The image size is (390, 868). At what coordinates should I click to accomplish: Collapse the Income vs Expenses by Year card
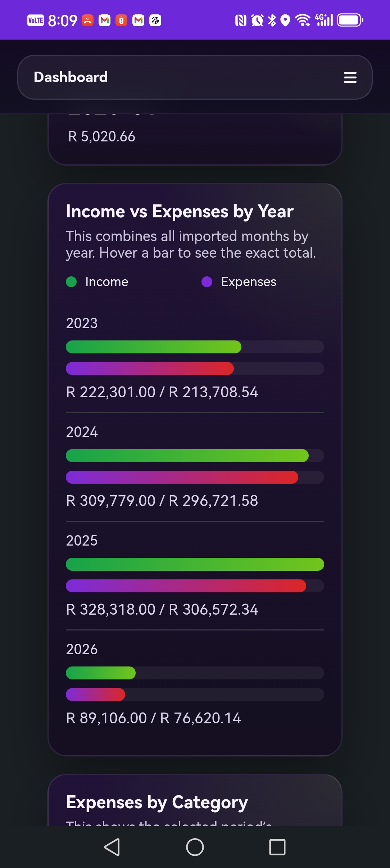point(180,212)
